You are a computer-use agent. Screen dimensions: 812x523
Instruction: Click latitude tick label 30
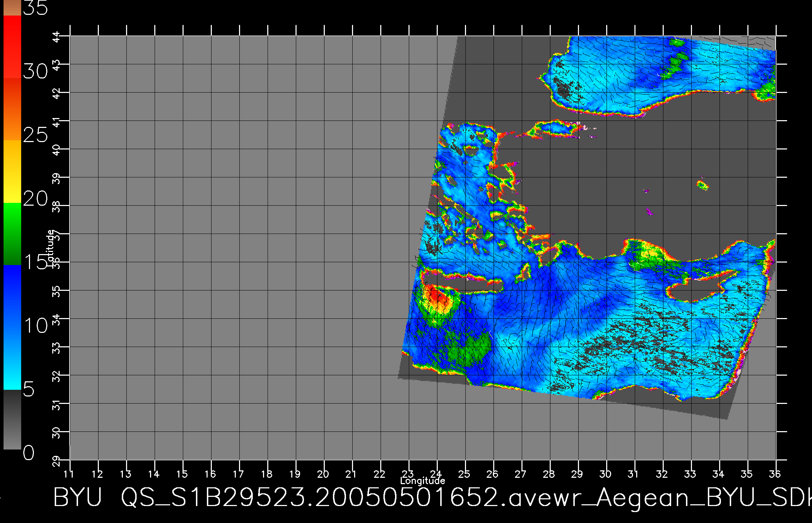[56, 433]
